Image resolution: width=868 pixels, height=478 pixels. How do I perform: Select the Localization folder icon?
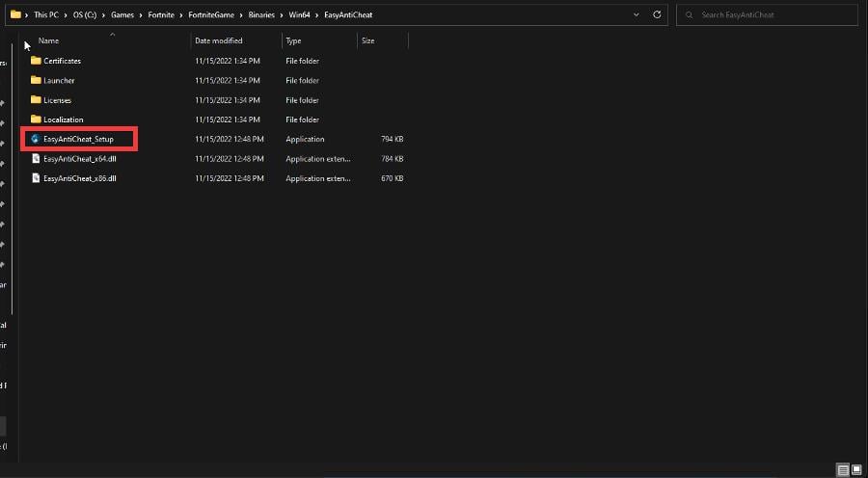36,119
